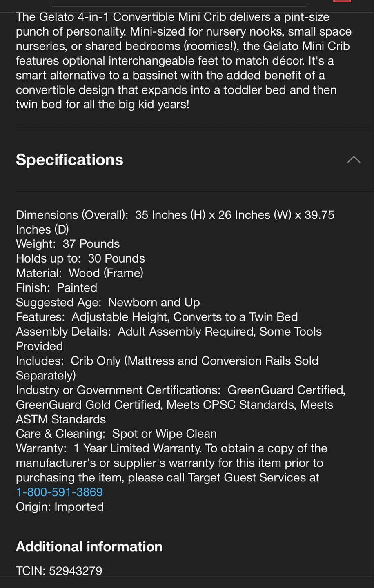Call Target Guest Services number 1-800-591-3869

click(60, 492)
